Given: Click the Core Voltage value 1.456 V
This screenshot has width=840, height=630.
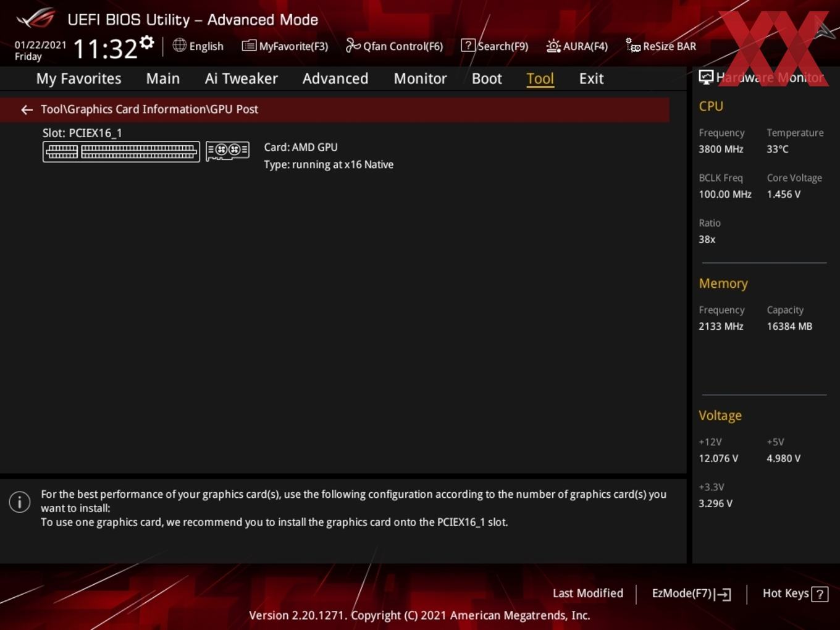Looking at the screenshot, I should pyautogui.click(x=784, y=194).
